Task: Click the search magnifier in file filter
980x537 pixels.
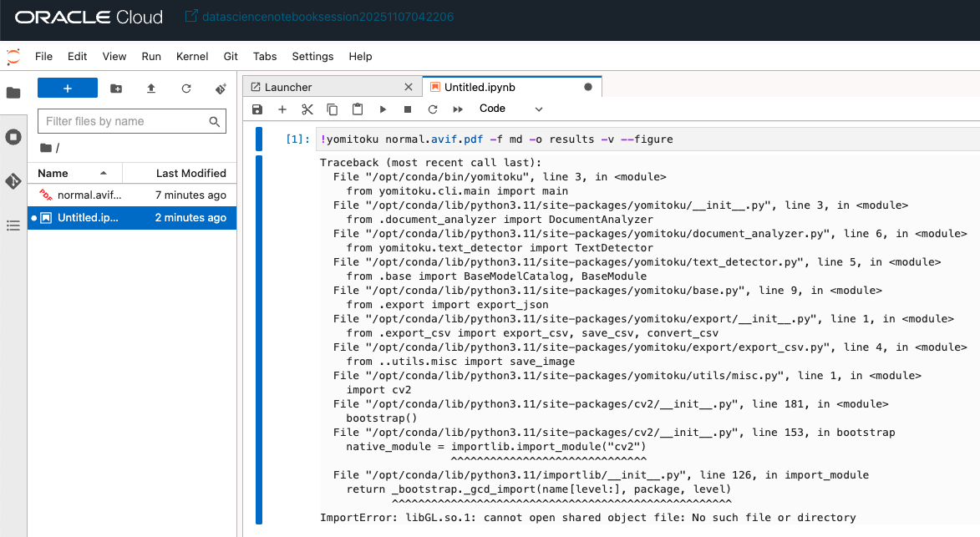Action: point(215,122)
